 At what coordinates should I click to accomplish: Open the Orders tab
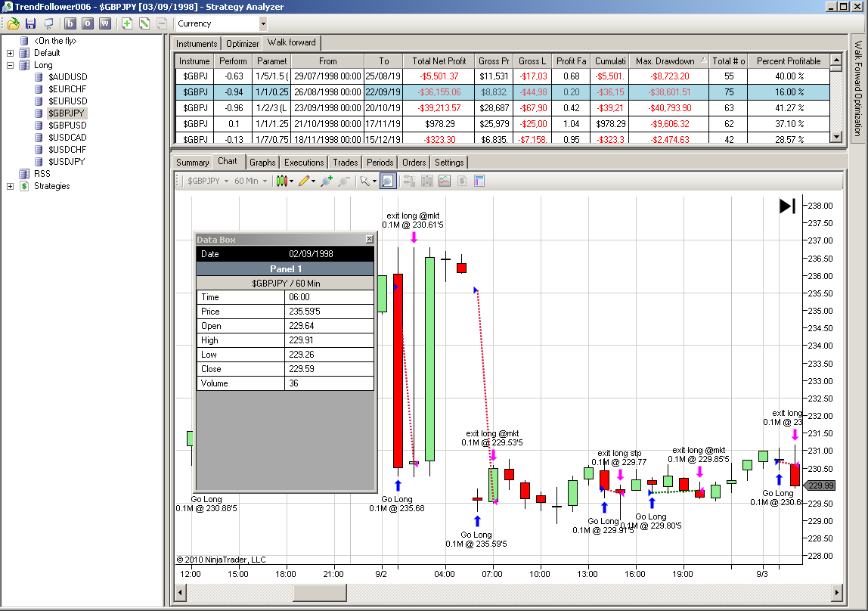[414, 162]
